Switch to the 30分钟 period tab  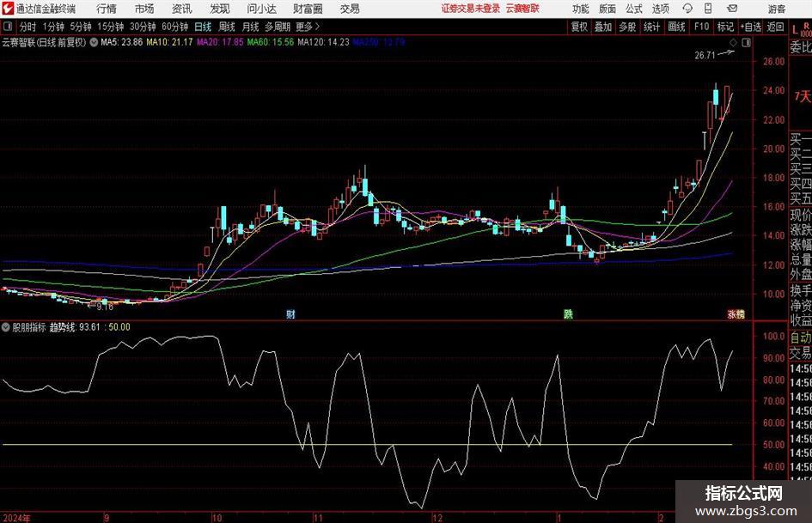point(143,27)
